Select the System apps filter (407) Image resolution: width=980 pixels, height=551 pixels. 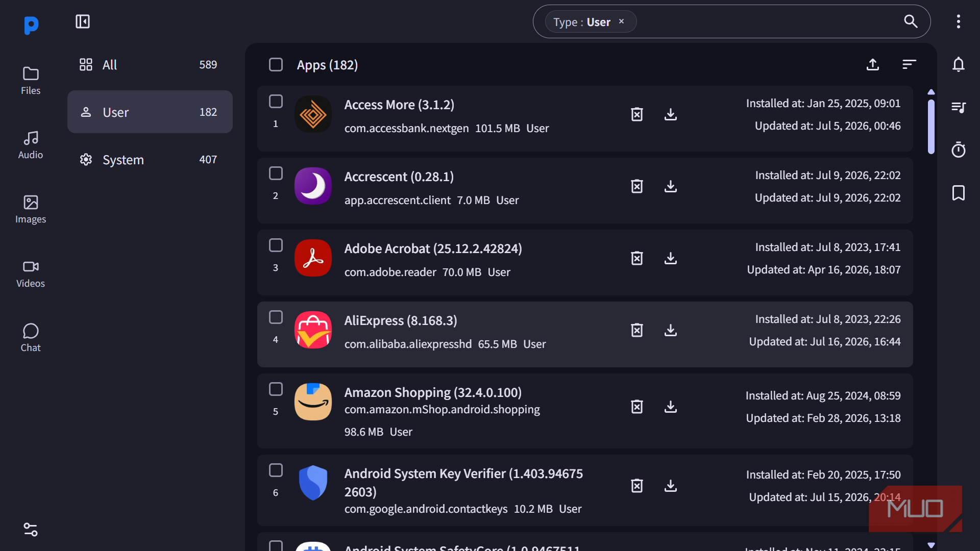coord(150,160)
